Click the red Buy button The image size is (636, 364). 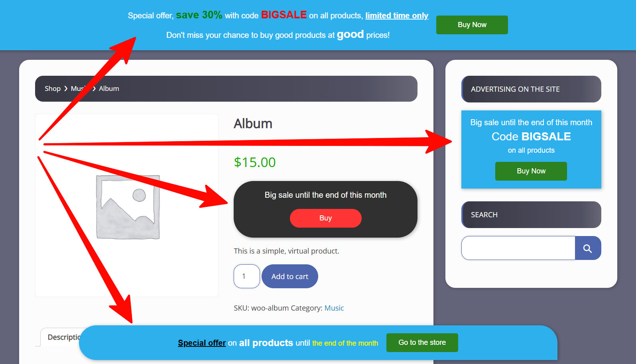click(x=325, y=218)
